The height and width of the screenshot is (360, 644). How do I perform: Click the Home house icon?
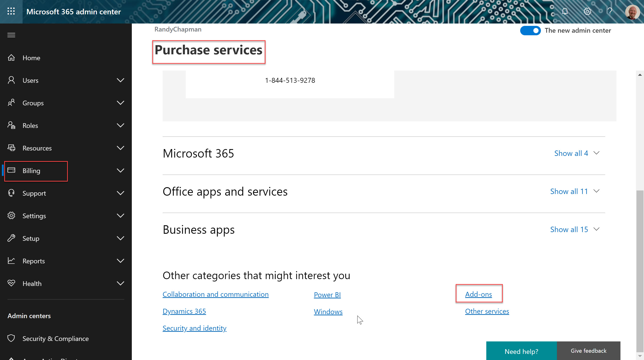11,58
